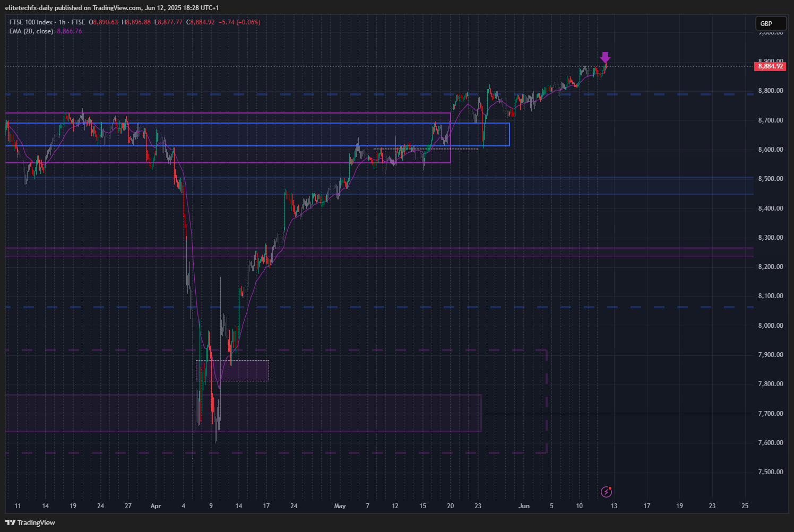Click the 7,700.00 price axis label

click(x=771, y=414)
